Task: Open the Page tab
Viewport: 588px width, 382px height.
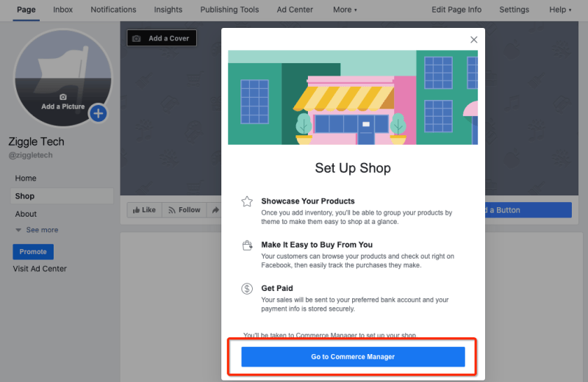Action: [26, 10]
